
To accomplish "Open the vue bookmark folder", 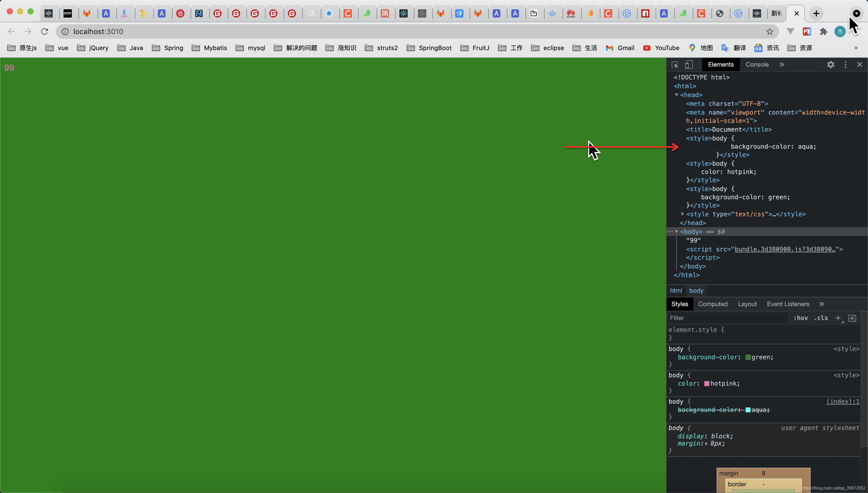I will click(x=57, y=48).
